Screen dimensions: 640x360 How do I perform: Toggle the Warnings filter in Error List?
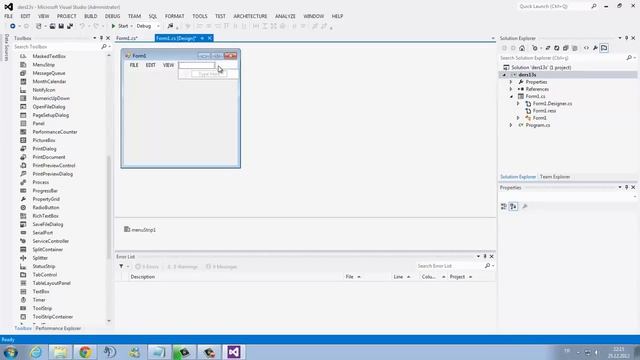pos(182,267)
